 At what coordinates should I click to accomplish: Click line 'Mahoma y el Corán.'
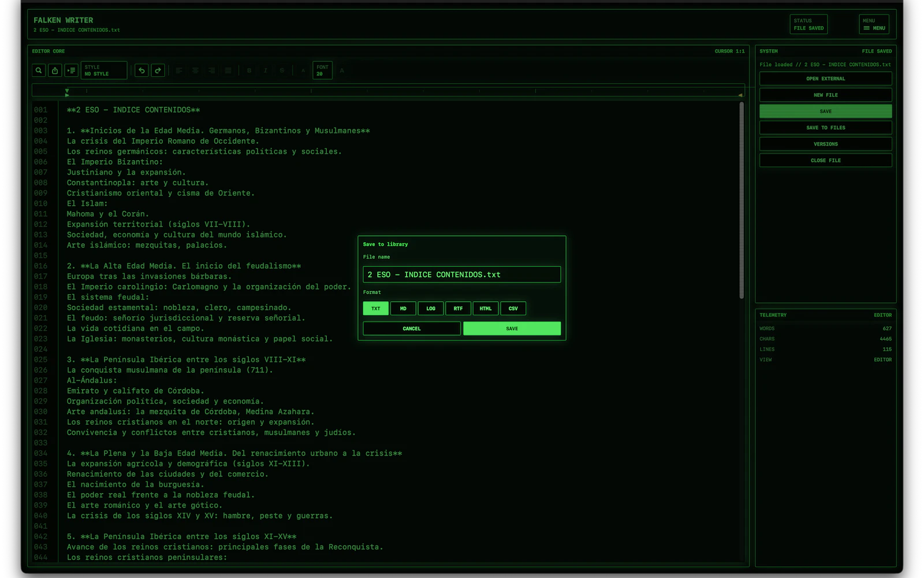click(x=108, y=214)
